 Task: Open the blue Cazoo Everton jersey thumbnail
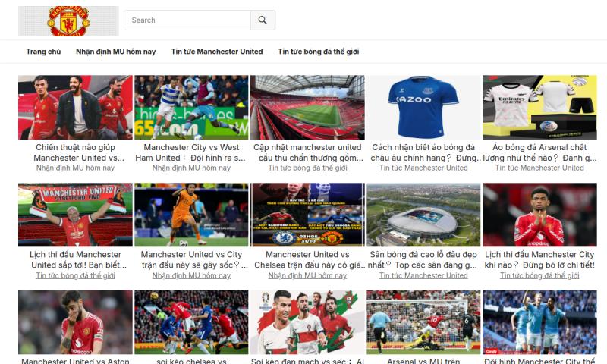point(423,107)
